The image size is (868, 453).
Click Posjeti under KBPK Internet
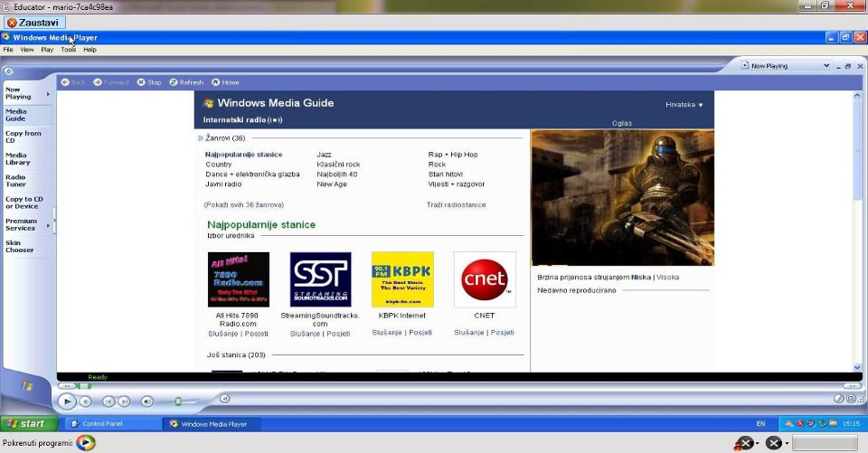pos(420,333)
